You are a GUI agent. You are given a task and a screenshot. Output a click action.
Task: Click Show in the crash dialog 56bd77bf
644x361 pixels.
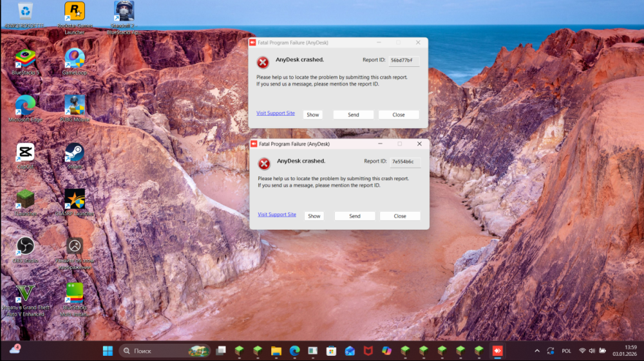coord(312,115)
